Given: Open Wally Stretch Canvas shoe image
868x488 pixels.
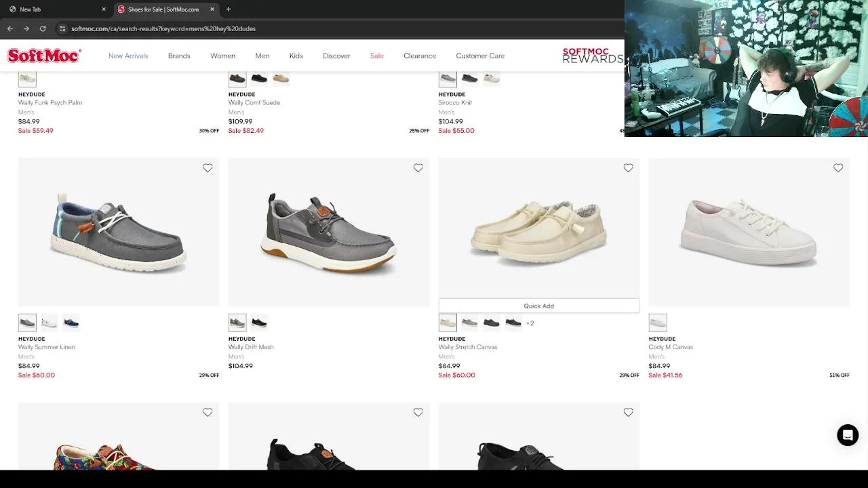Looking at the screenshot, I should 539,228.
